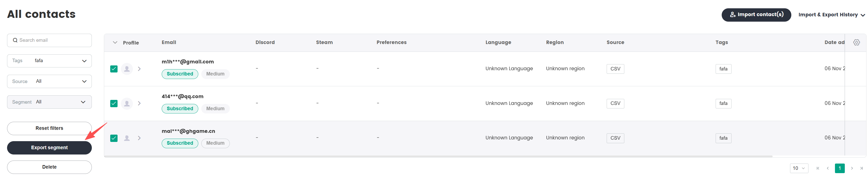Image resolution: width=868 pixels, height=194 pixels.
Task: Click the Search email field
Action: (49, 40)
